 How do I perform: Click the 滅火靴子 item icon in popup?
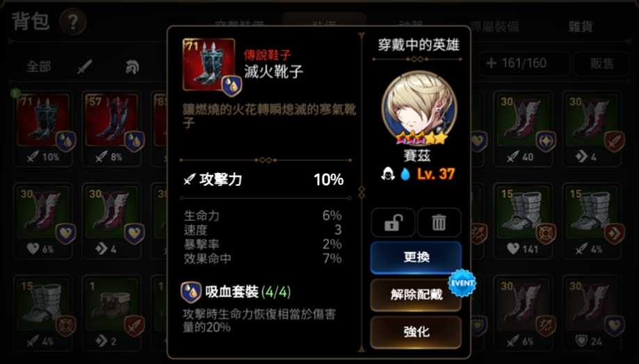pos(209,65)
